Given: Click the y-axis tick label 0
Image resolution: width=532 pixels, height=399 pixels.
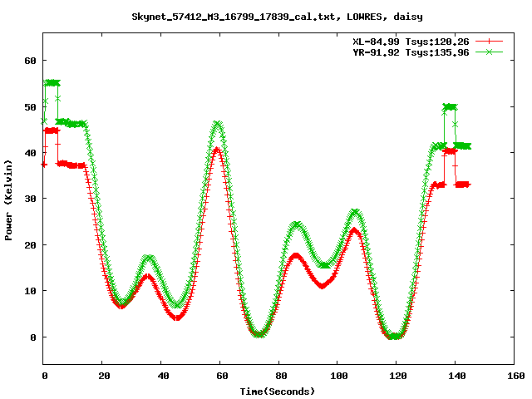Looking at the screenshot, I should (33, 337).
